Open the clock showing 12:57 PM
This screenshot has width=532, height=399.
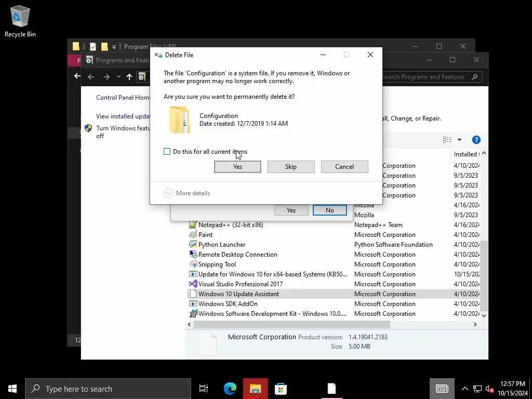point(513,389)
